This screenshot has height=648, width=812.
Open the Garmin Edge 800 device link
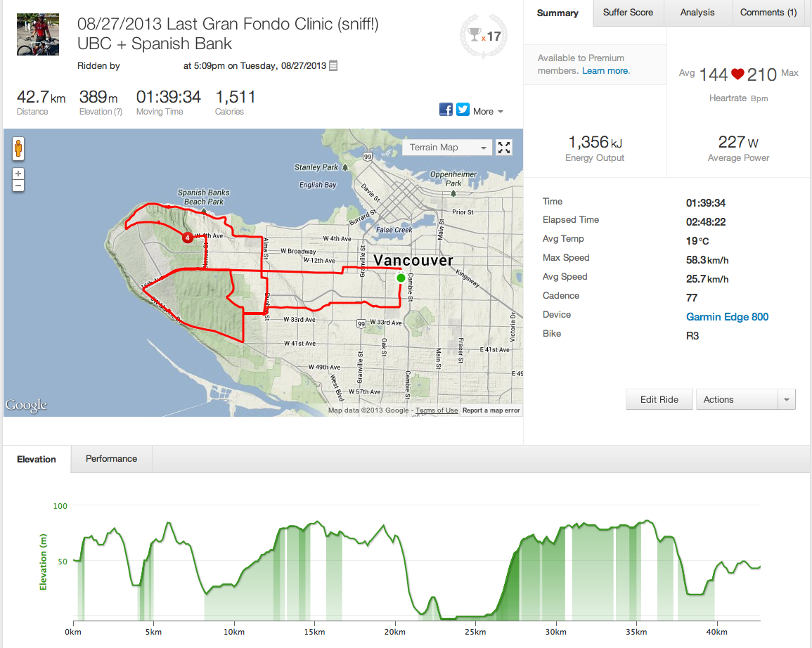click(x=727, y=316)
